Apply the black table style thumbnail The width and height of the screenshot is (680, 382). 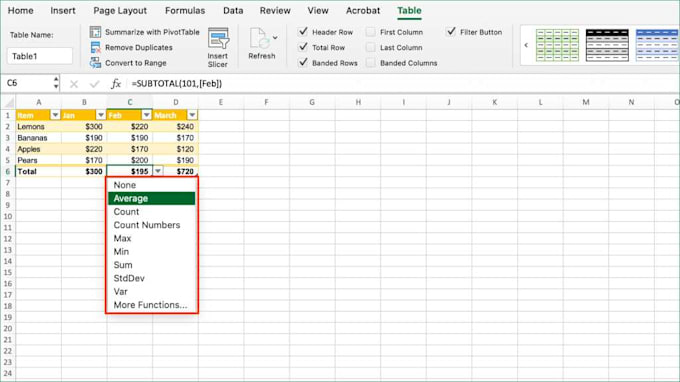pyautogui.click(x=607, y=45)
